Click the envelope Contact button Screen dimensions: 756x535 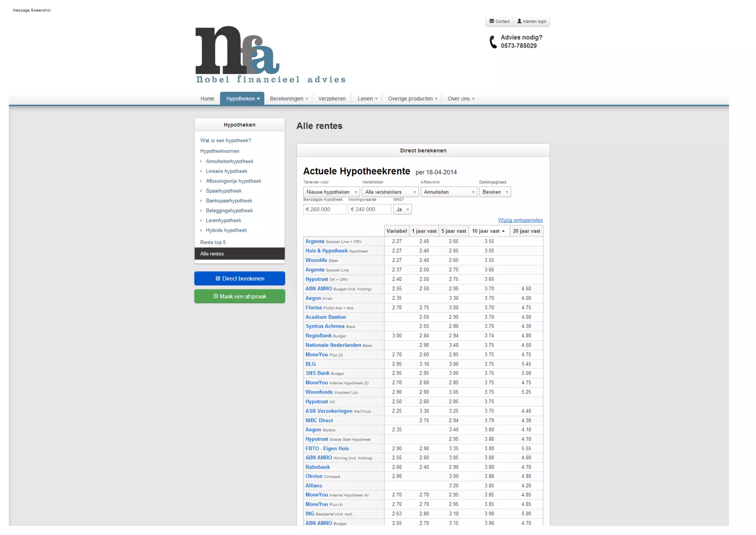[499, 21]
